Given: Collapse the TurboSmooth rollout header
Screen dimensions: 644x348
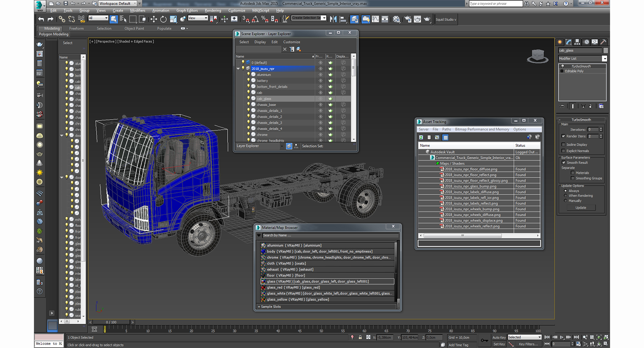Looking at the screenshot, I should coord(581,120).
